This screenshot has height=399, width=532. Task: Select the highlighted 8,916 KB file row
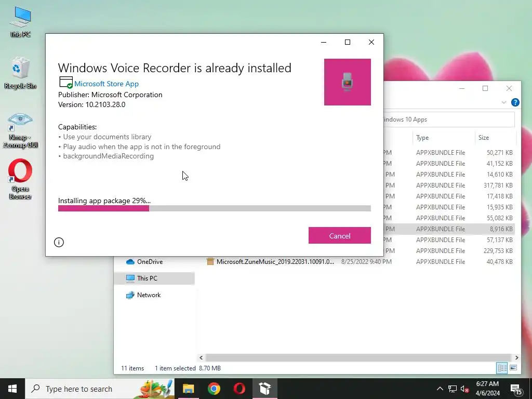point(449,229)
